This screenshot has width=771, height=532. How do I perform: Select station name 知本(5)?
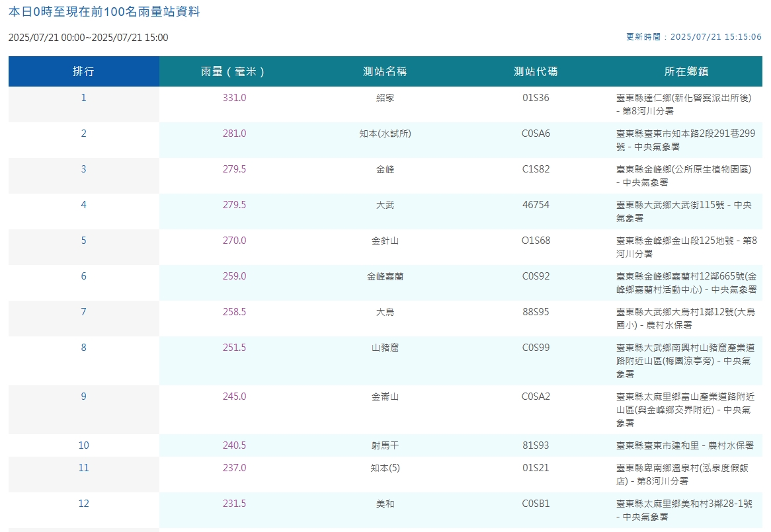tap(385, 468)
